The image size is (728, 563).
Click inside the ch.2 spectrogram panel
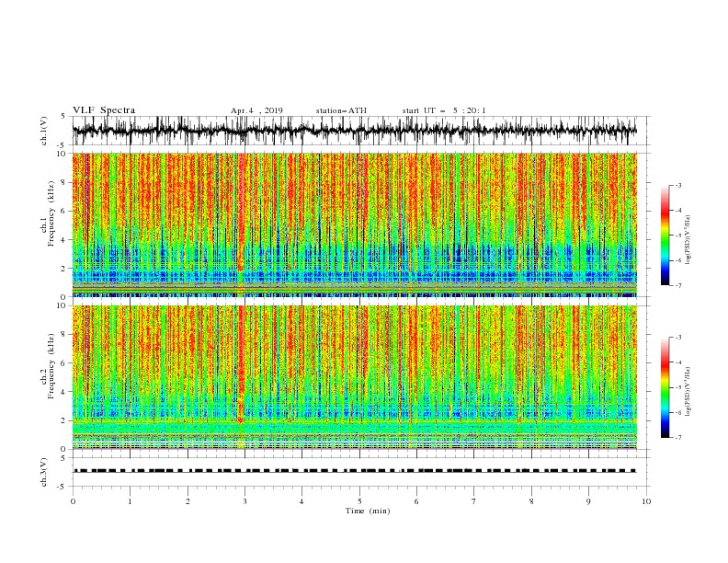point(354,377)
